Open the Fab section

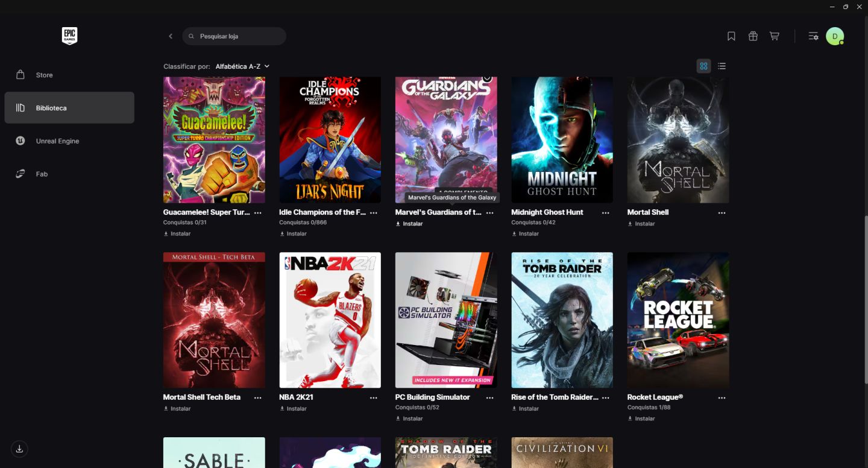(x=69, y=174)
